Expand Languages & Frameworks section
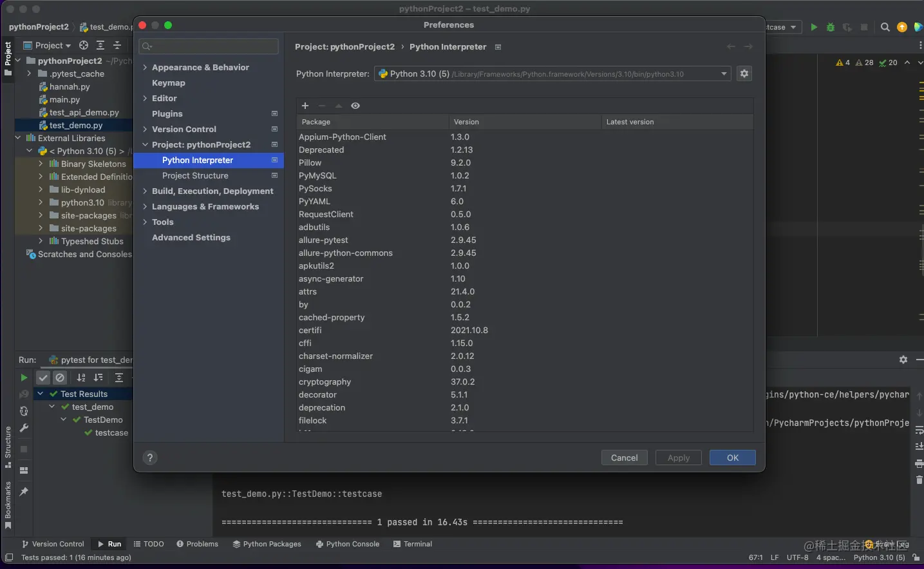924x569 pixels. 145,206
